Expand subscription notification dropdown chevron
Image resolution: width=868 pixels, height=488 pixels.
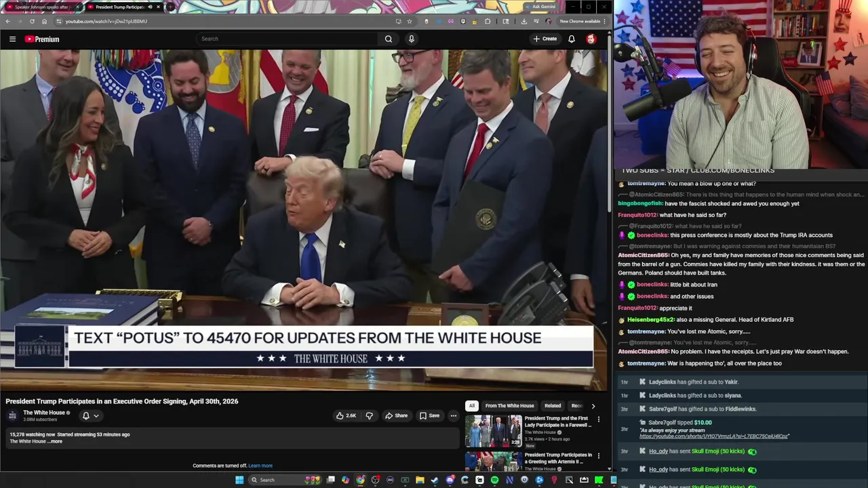pyautogui.click(x=96, y=415)
